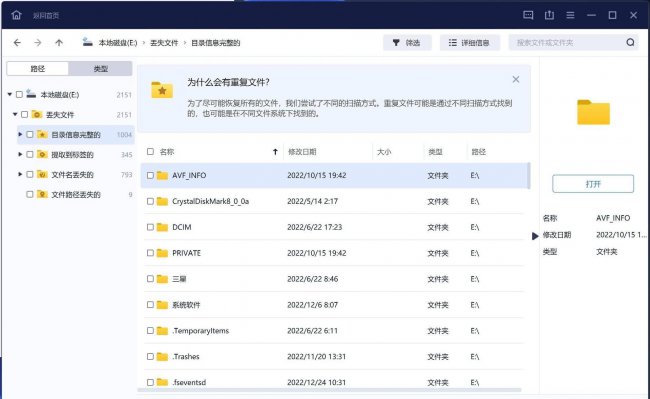650x399 pixels.
Task: Expand the 目录信息完整的 tree node
Action: 20,134
